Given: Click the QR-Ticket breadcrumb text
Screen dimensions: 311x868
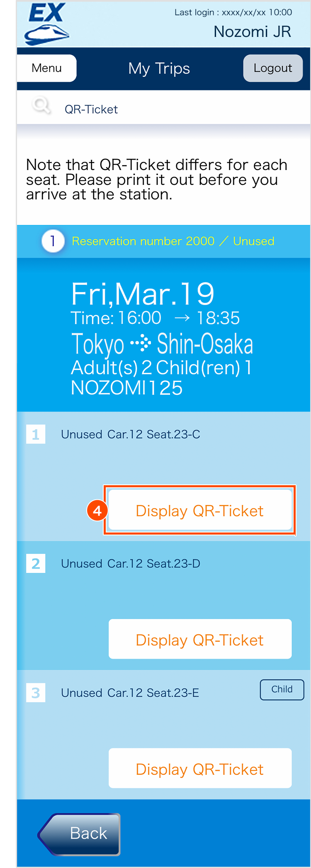Looking at the screenshot, I should pyautogui.click(x=91, y=109).
